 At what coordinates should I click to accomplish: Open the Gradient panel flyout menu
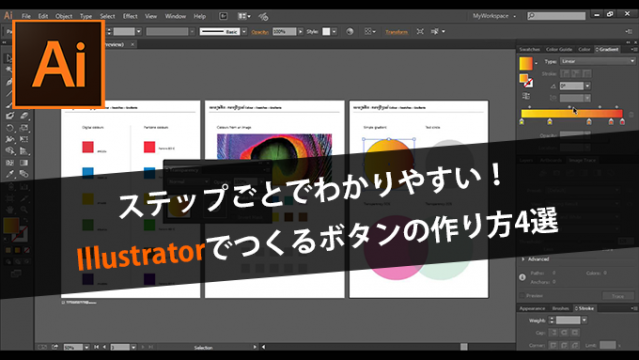[634, 49]
